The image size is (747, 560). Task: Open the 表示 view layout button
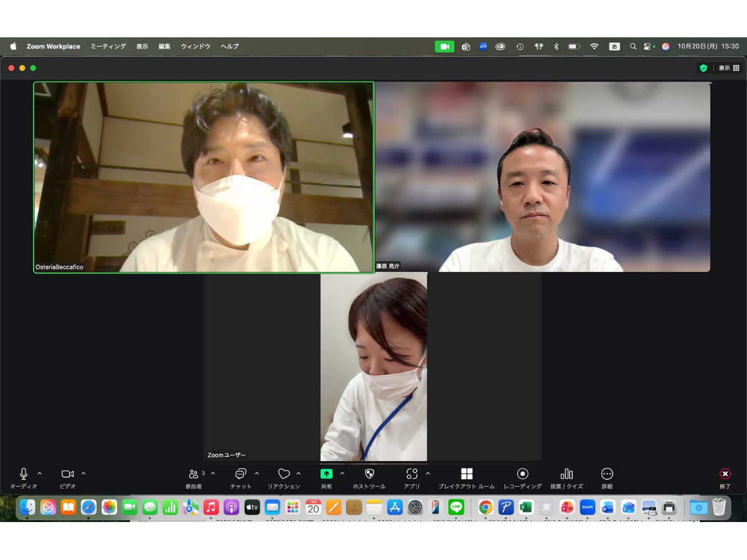point(729,68)
